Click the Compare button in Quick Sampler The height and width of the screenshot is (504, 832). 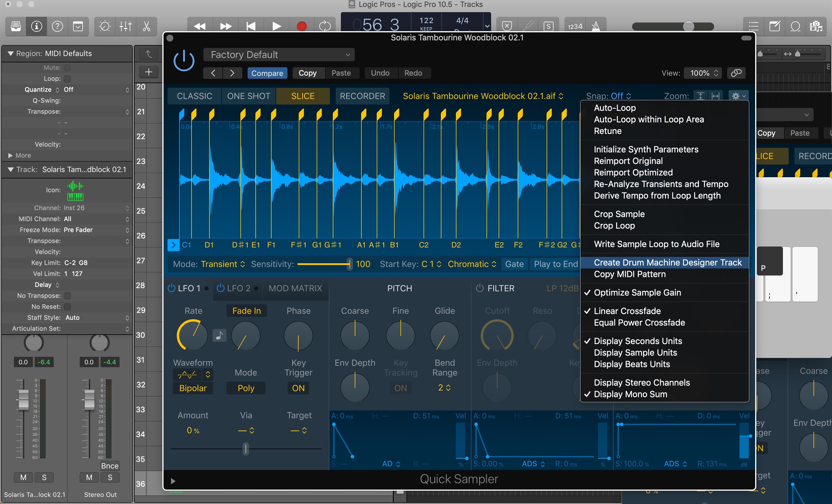267,73
